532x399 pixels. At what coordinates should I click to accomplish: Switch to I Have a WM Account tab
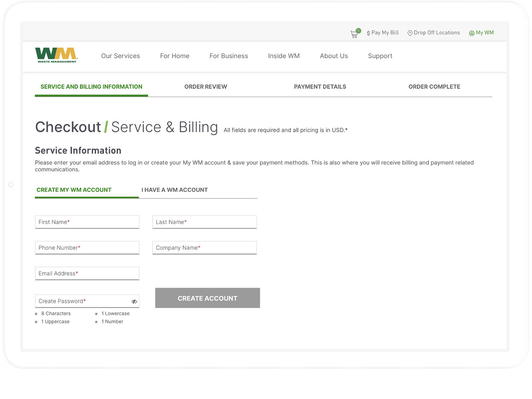pos(174,190)
